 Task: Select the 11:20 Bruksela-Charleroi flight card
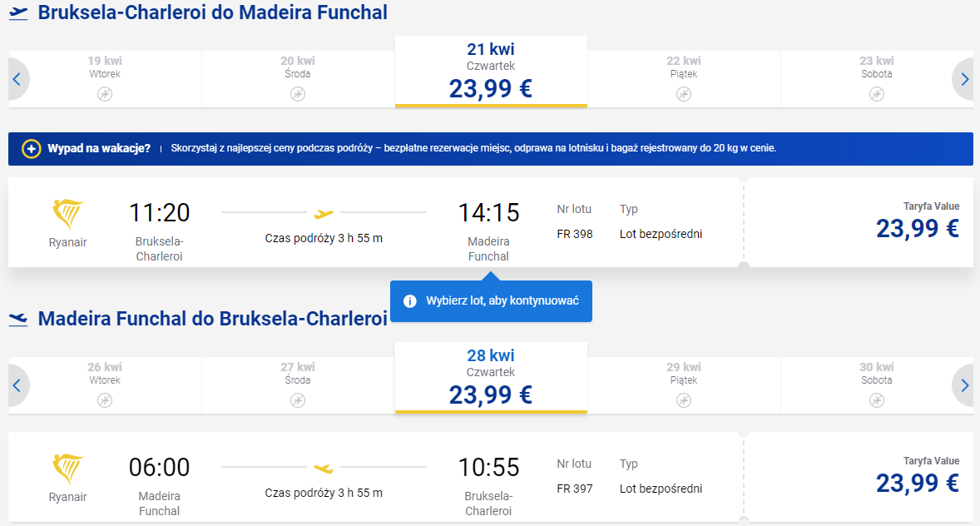376,222
